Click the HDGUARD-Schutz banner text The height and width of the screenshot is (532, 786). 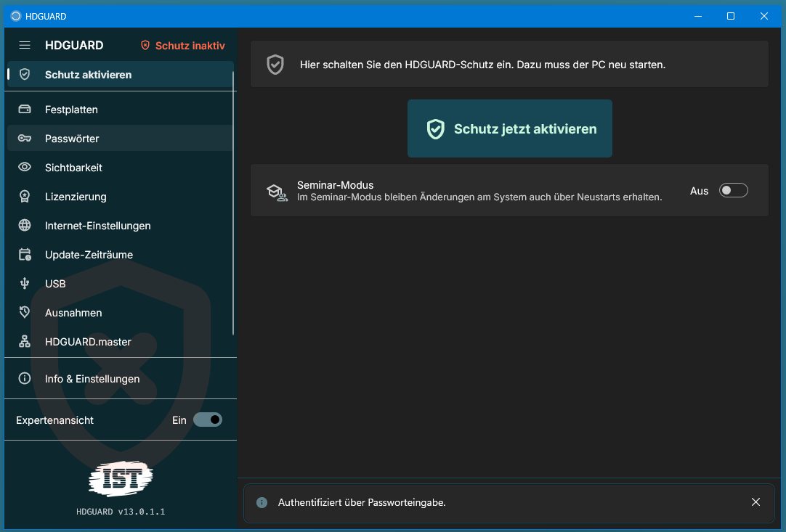point(482,65)
